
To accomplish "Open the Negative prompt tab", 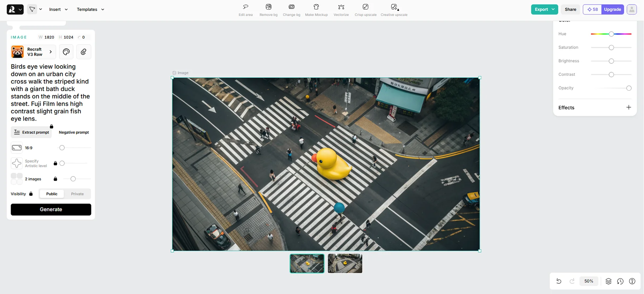I will (74, 132).
